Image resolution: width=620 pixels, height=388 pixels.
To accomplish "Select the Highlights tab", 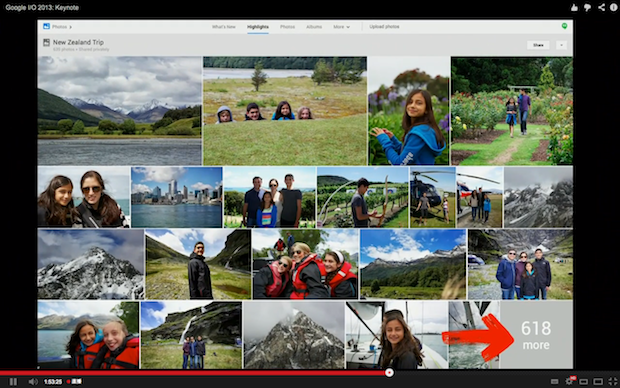I will pyautogui.click(x=258, y=27).
